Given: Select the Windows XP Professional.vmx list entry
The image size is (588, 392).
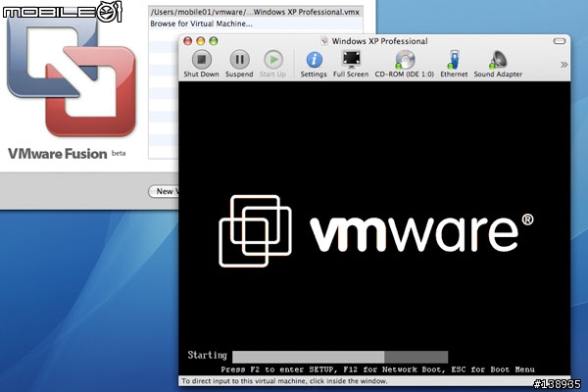Looking at the screenshot, I should point(256,12).
